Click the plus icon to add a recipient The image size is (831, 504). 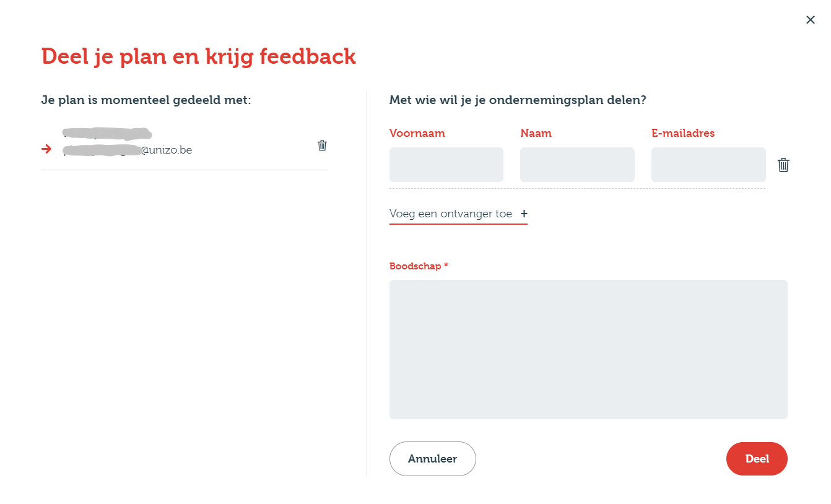tap(524, 214)
